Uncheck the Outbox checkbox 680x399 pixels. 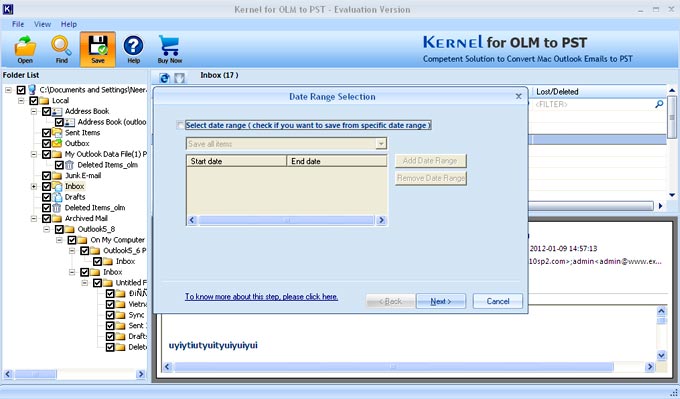pos(46,144)
